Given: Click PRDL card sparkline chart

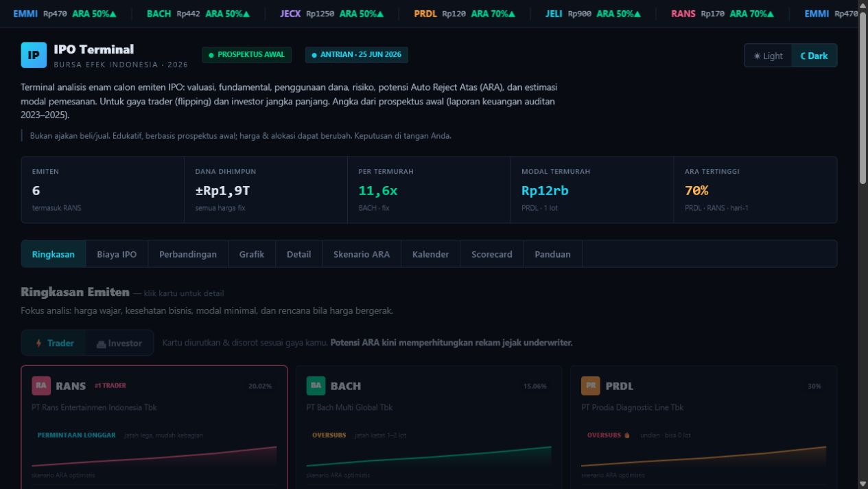Looking at the screenshot, I should (x=703, y=457).
